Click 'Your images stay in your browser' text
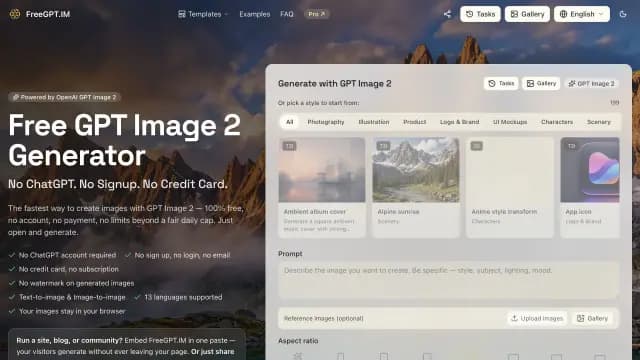The width and height of the screenshot is (640, 360). click(72, 311)
